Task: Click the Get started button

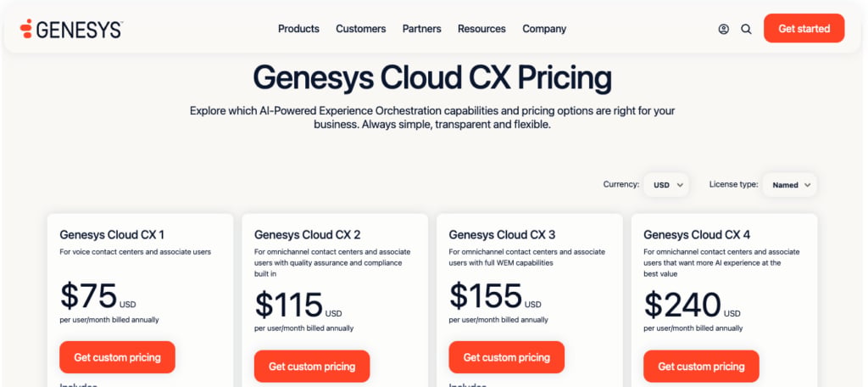Action: [804, 28]
